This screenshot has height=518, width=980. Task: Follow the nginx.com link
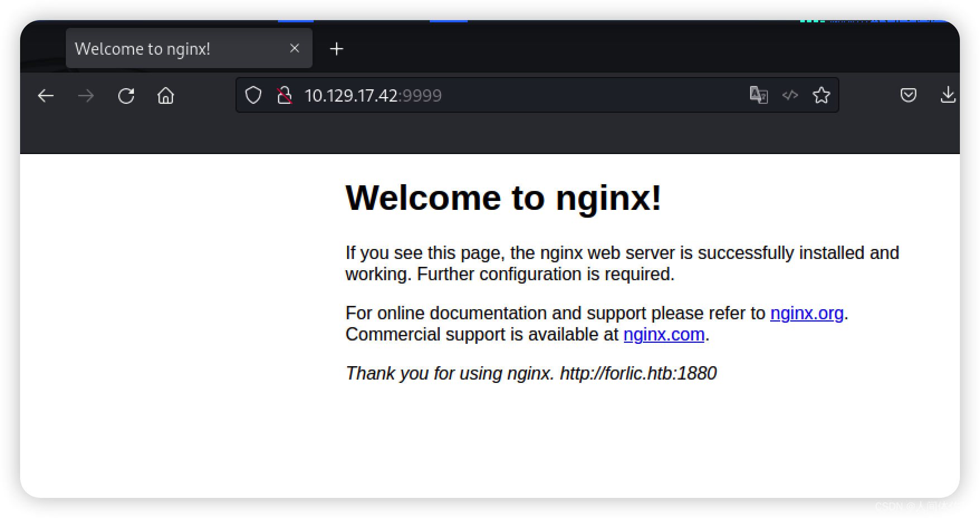(x=664, y=334)
